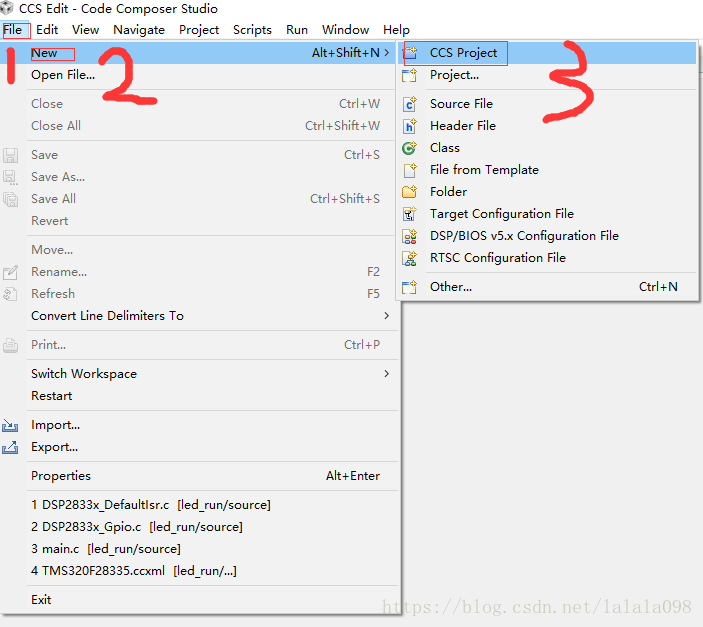The height and width of the screenshot is (627, 703).
Task: Open the Scripts menu
Action: [252, 30]
